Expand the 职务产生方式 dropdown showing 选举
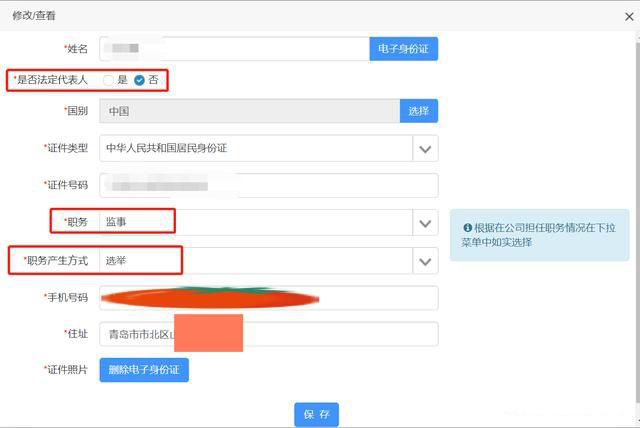 tap(269, 261)
